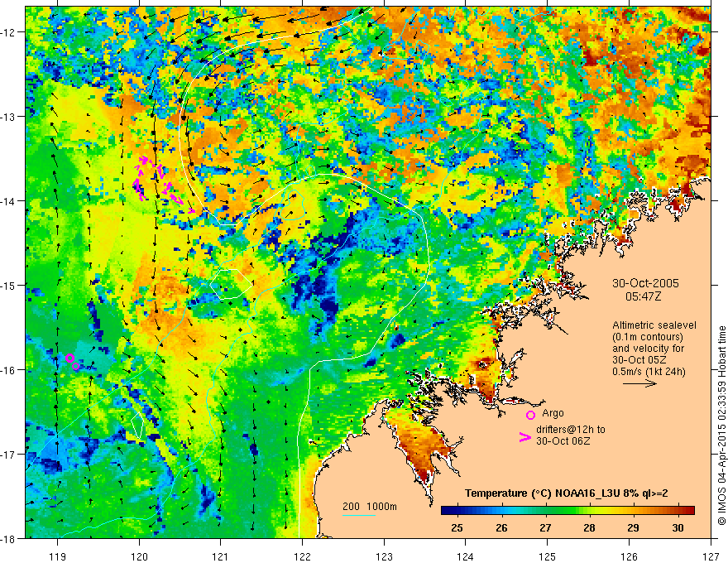
Task: Click longitude axis label 122
Action: pyautogui.click(x=302, y=556)
